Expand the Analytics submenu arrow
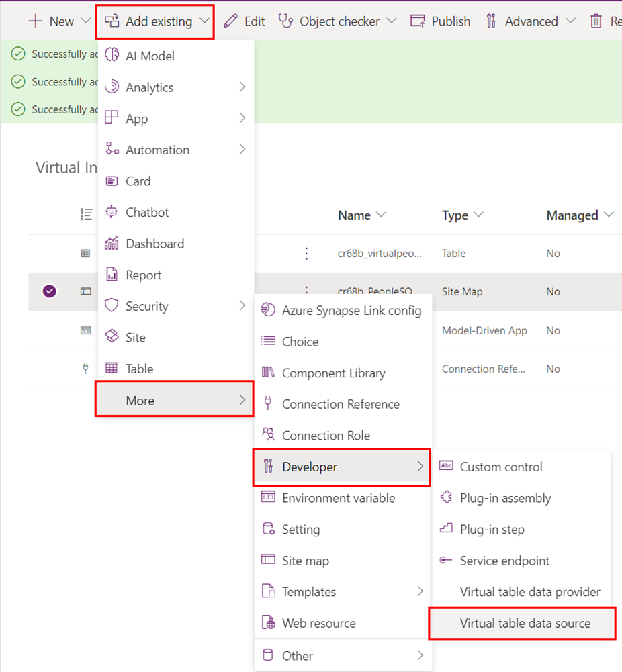Image resolution: width=622 pixels, height=672 pixels. pos(242,87)
